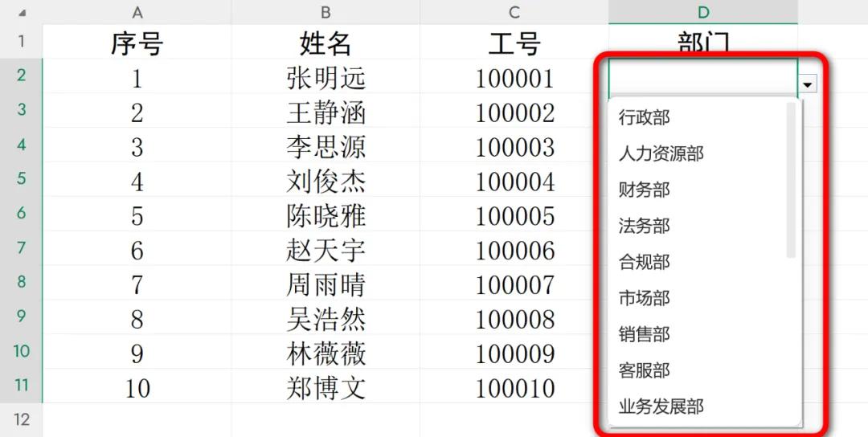Select row 8 header
The image size is (868, 437).
21,282
